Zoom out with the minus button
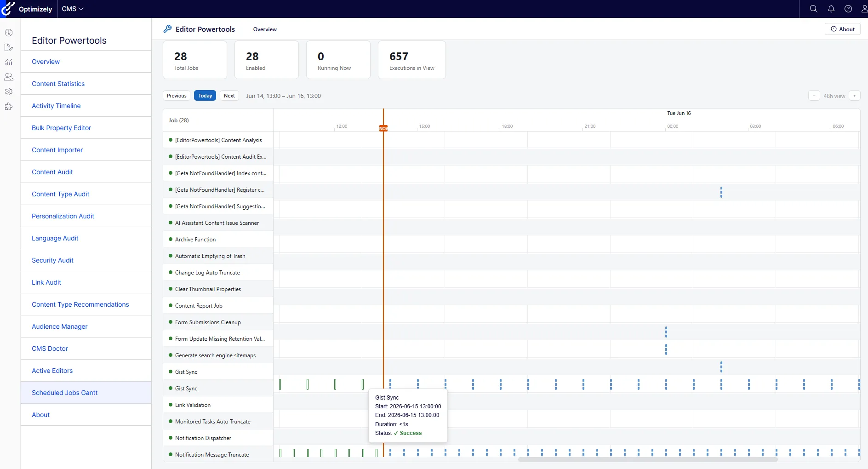This screenshot has height=469, width=868. coord(814,96)
